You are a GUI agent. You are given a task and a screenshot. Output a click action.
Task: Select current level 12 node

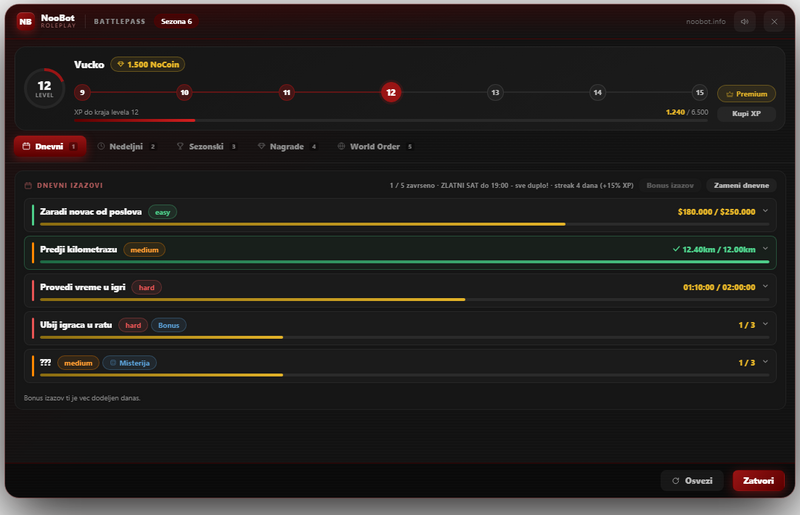pyautogui.click(x=391, y=92)
